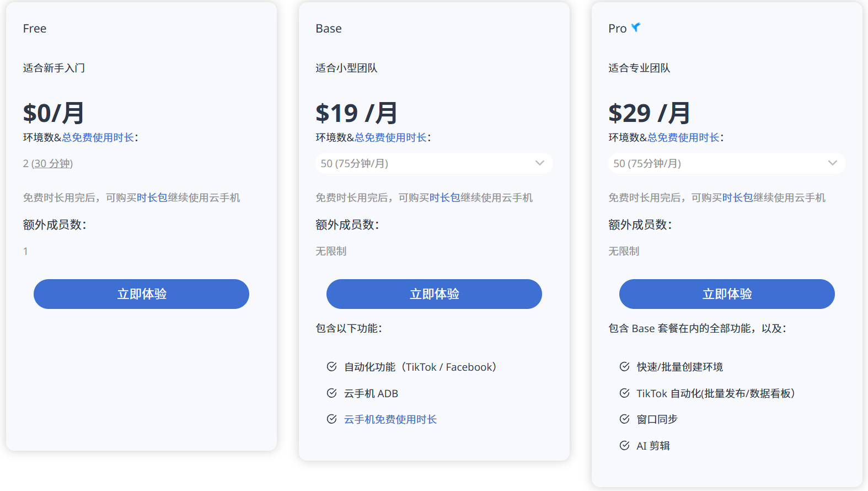Click the chevron arrow in Base plan selector

pos(539,163)
